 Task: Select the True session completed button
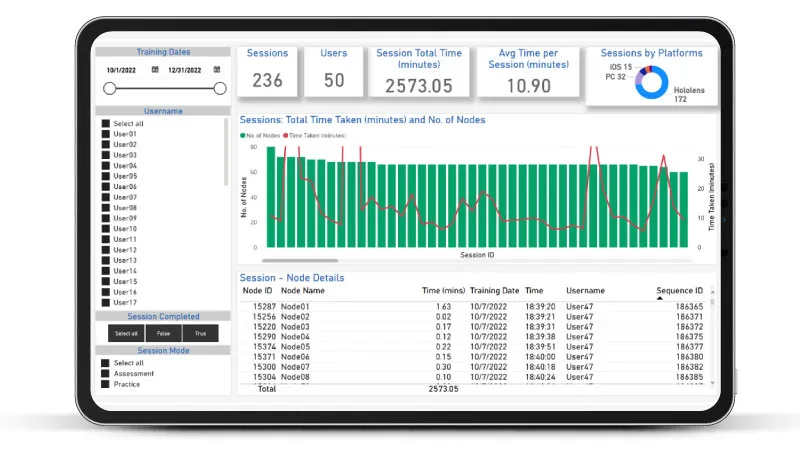tap(201, 333)
